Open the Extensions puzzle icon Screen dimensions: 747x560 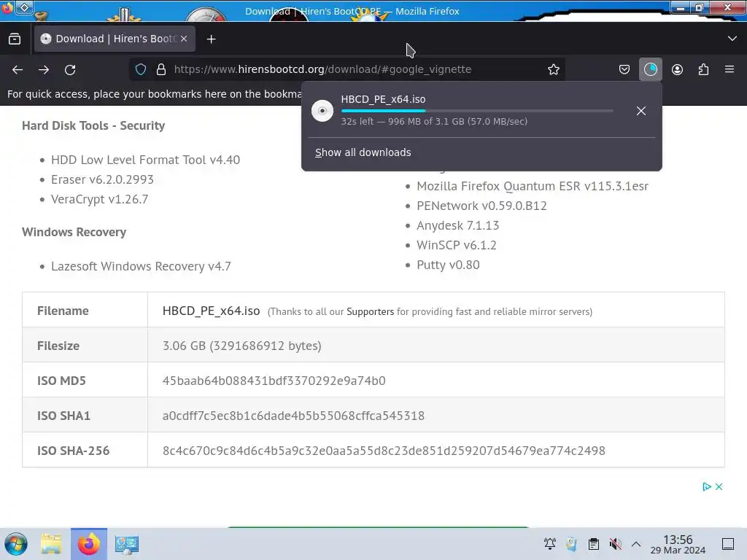pos(703,69)
